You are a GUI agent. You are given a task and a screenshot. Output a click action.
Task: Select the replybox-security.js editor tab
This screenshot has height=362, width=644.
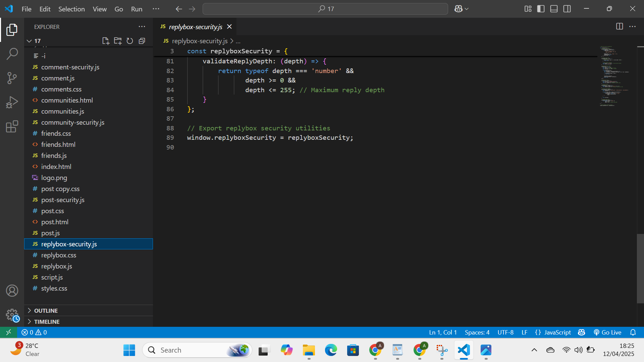[x=196, y=26]
